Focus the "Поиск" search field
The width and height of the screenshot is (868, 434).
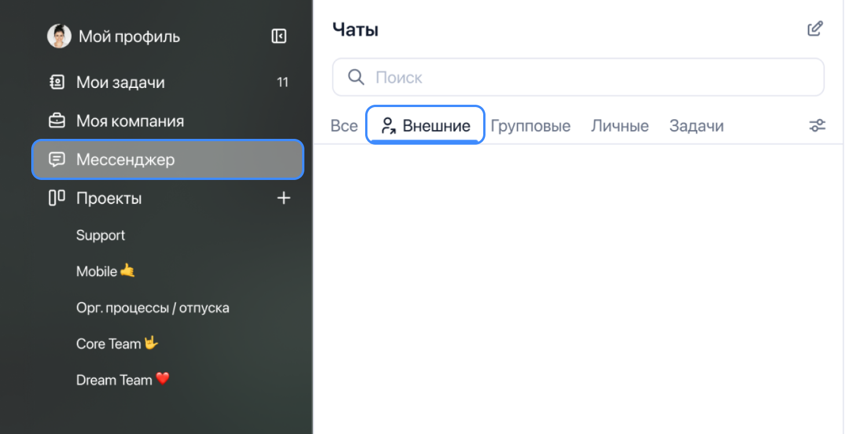point(578,77)
